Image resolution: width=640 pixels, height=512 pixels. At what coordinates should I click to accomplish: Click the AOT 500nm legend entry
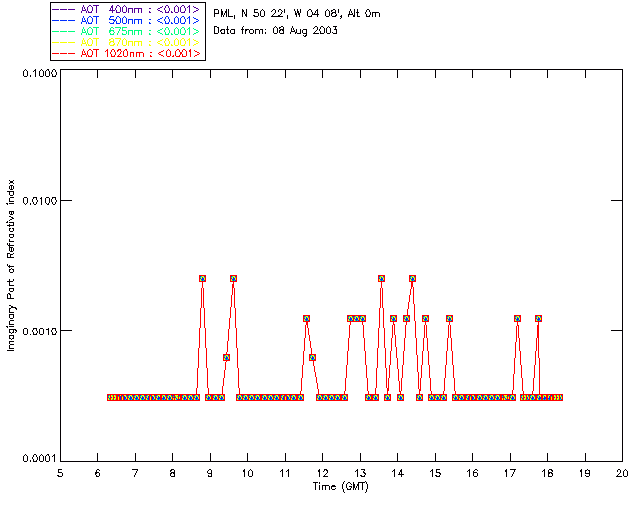[x=126, y=20]
